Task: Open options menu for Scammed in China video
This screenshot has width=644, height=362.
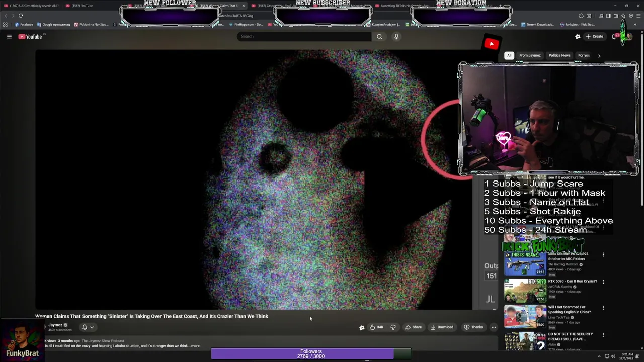Action: [x=603, y=308]
